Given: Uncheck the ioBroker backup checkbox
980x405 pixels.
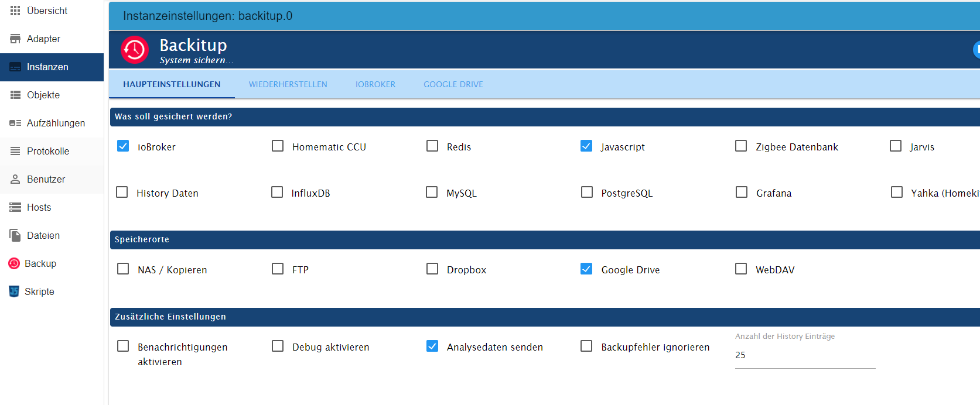Looking at the screenshot, I should (123, 146).
